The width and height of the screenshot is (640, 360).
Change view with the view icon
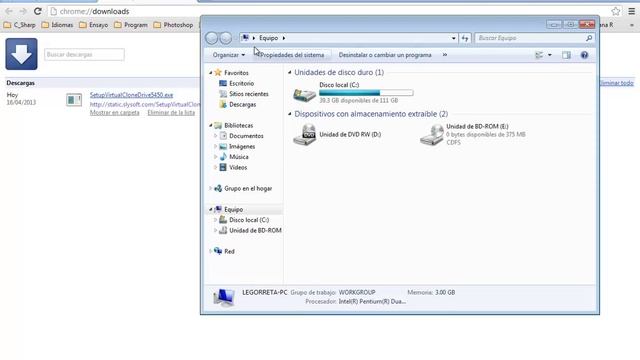[539, 55]
